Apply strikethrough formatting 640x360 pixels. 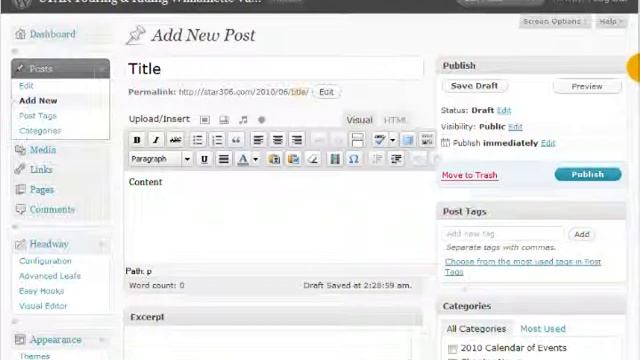[176, 140]
